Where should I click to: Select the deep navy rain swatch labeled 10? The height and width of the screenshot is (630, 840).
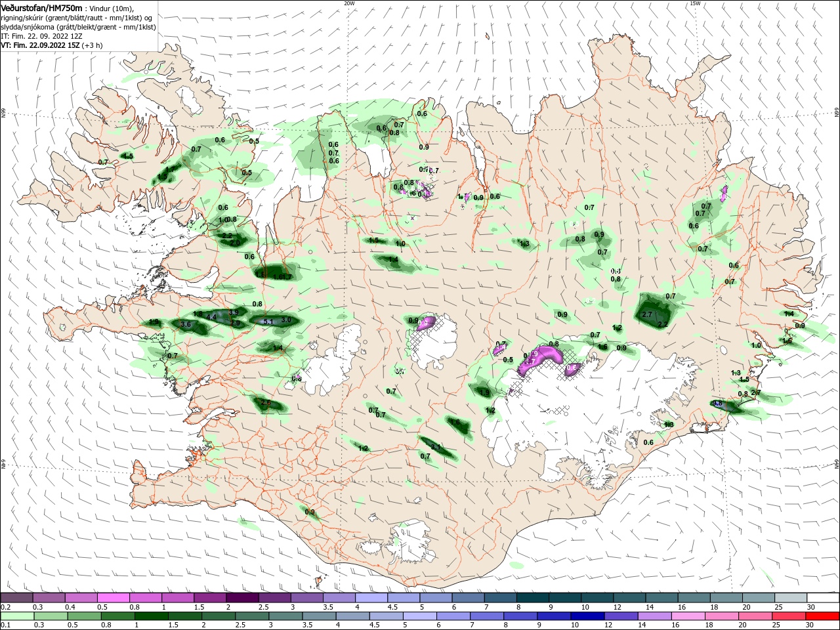(586, 616)
